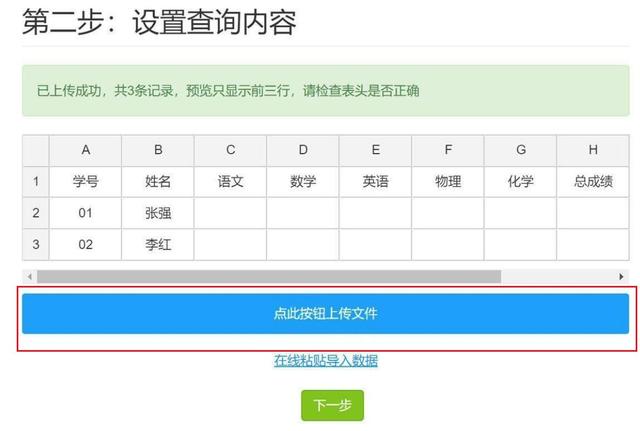Select column B header

tap(158, 150)
